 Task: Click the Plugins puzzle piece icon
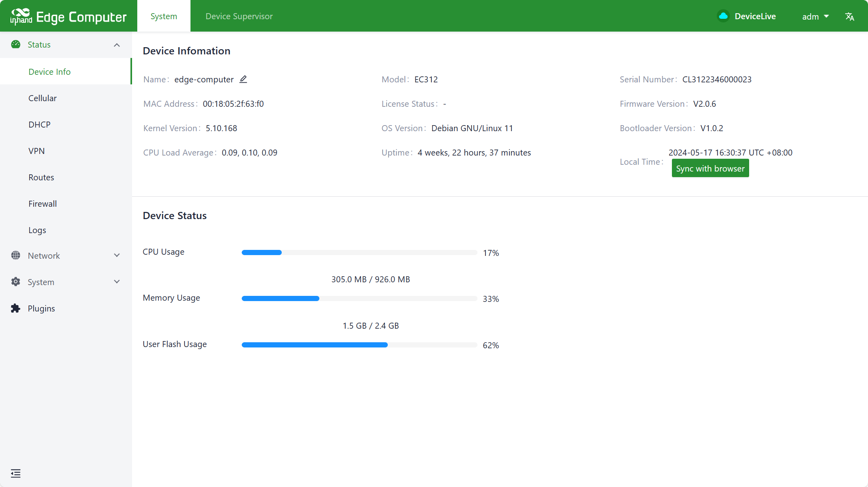pos(16,308)
